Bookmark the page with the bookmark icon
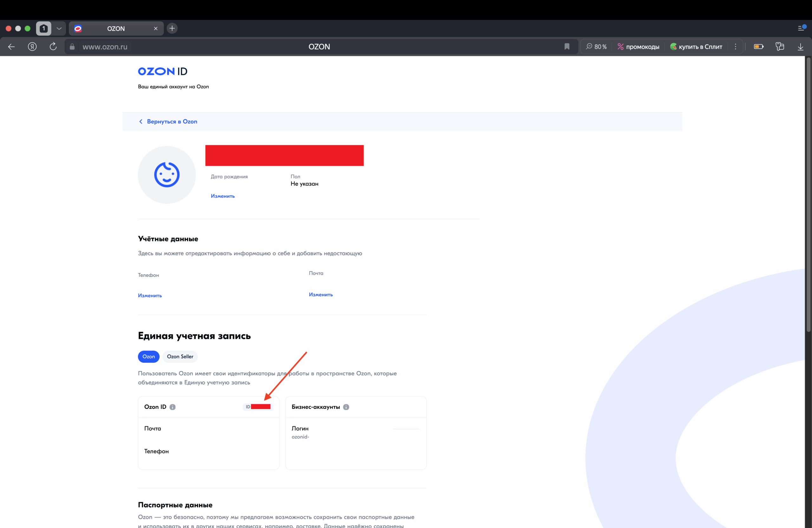This screenshot has width=812, height=528. [x=567, y=47]
